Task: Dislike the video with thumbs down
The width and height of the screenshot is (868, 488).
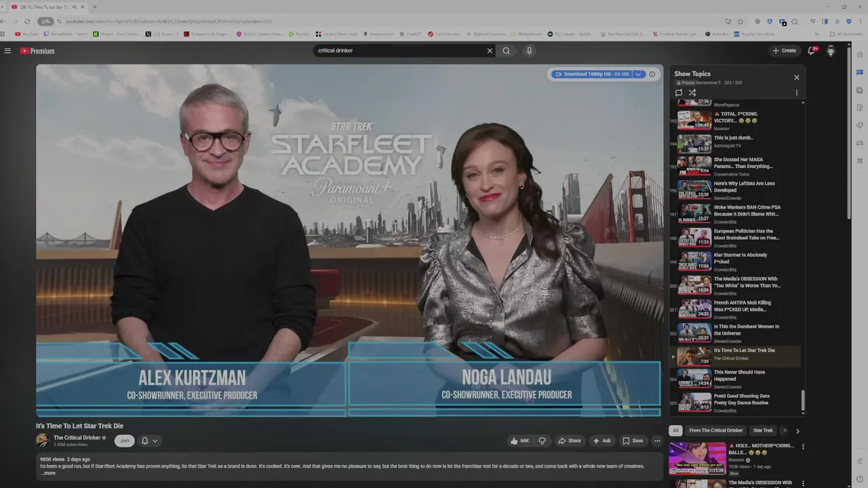Action: (542, 441)
